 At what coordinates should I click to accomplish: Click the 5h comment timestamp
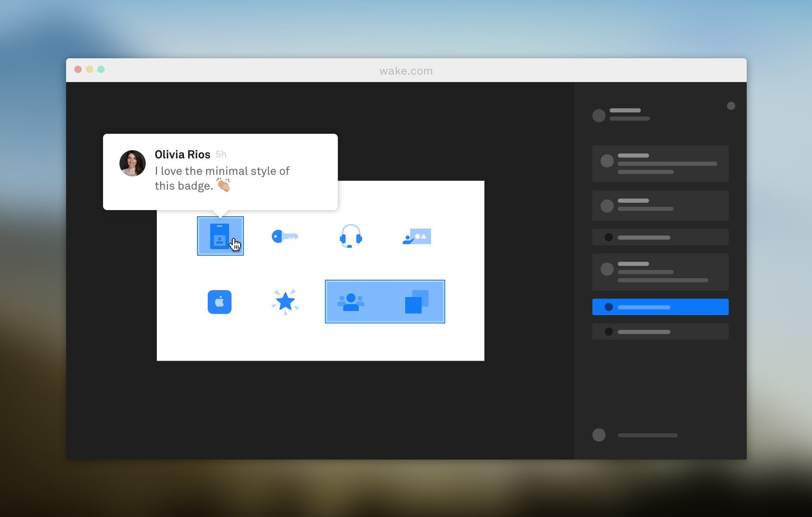pyautogui.click(x=221, y=155)
